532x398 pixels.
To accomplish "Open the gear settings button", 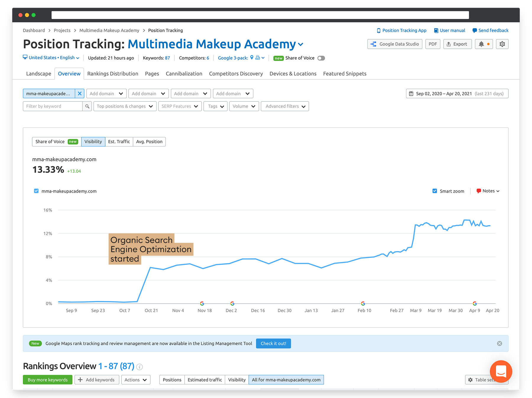I will coord(502,44).
